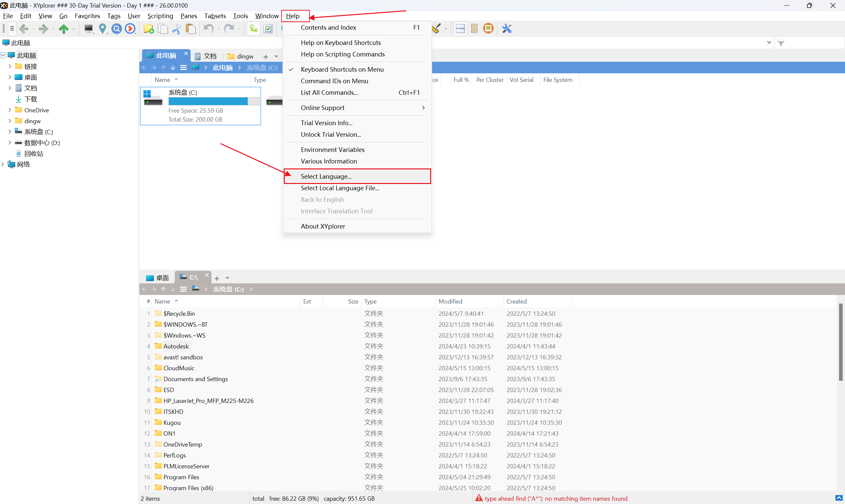Click the Paste clipboard icon
Image resolution: width=845 pixels, height=504 pixels.
(191, 29)
